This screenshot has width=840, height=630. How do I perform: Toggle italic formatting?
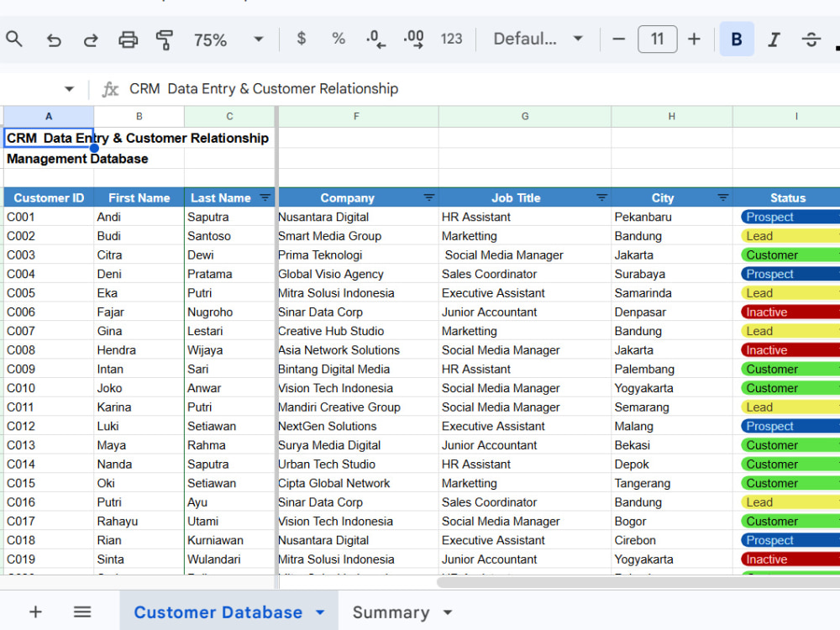coord(774,39)
